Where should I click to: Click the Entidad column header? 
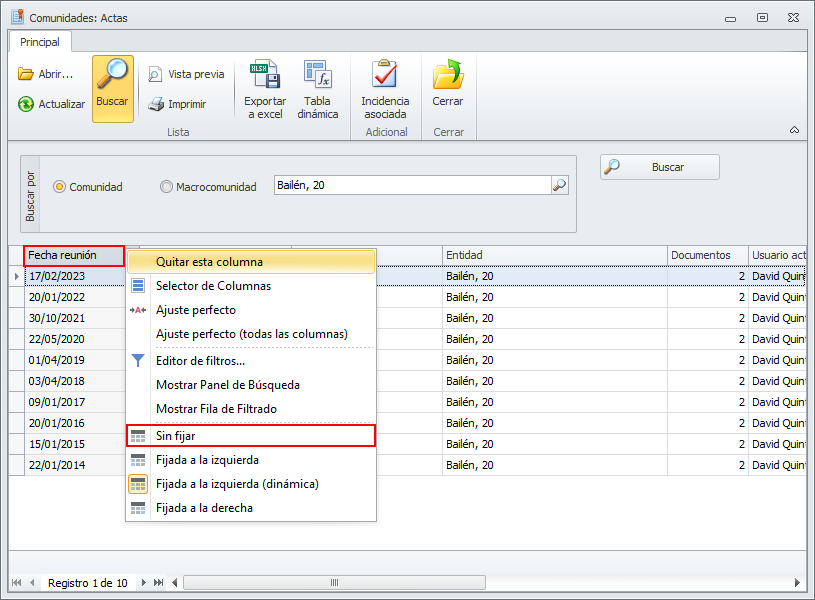[x=553, y=255]
